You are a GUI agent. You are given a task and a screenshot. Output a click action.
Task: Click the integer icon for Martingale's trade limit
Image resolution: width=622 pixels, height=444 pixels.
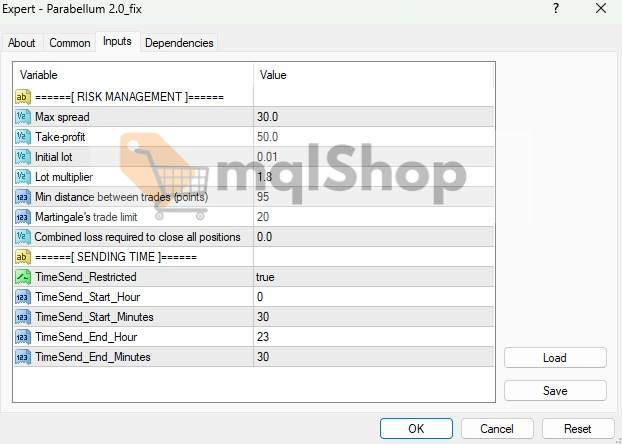pyautogui.click(x=23, y=217)
